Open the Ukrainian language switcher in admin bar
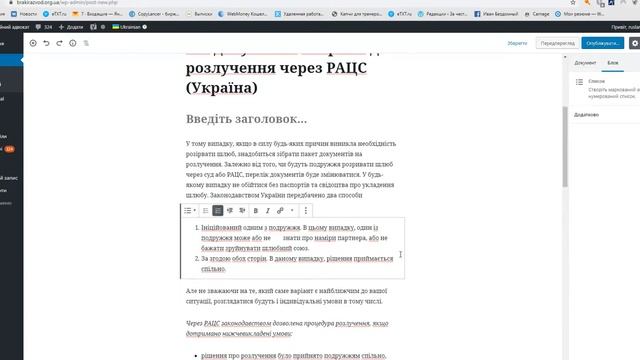Screen dimensions: 640x360 click(129, 27)
